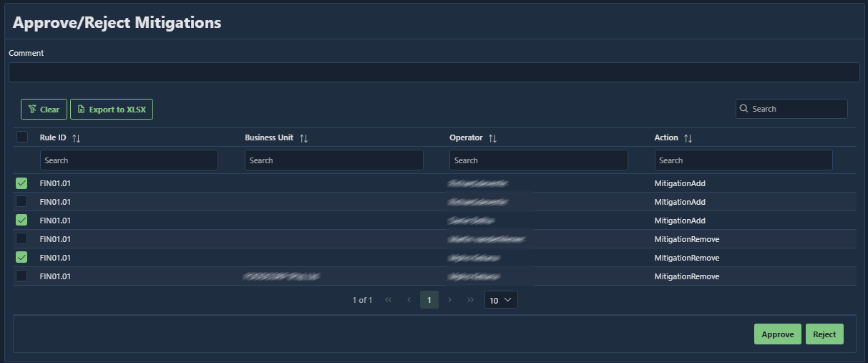This screenshot has height=363, width=868.
Task: Approve the selected mitigations
Action: (778, 334)
